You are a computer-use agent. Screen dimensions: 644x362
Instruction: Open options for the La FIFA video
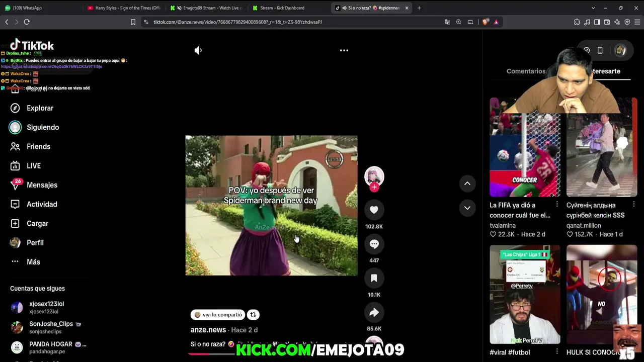tap(557, 205)
